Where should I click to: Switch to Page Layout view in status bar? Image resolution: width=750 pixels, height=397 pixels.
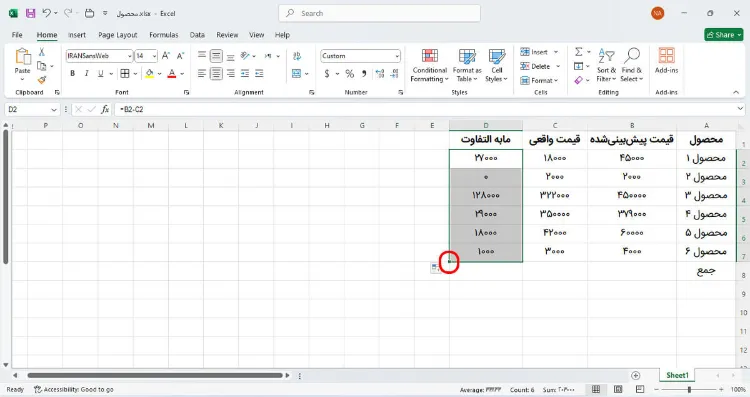[618, 389]
